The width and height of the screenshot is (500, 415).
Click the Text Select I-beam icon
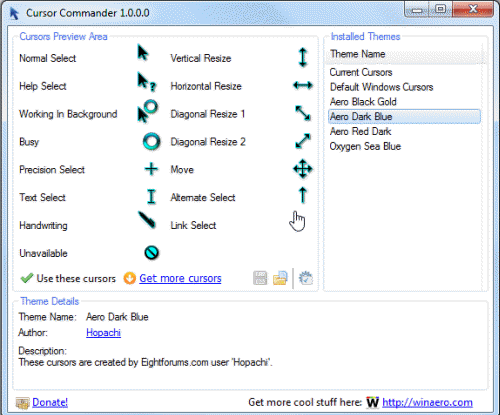[x=151, y=197]
